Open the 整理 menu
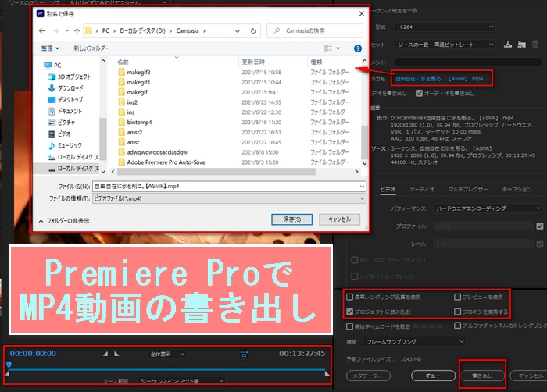 pos(50,48)
